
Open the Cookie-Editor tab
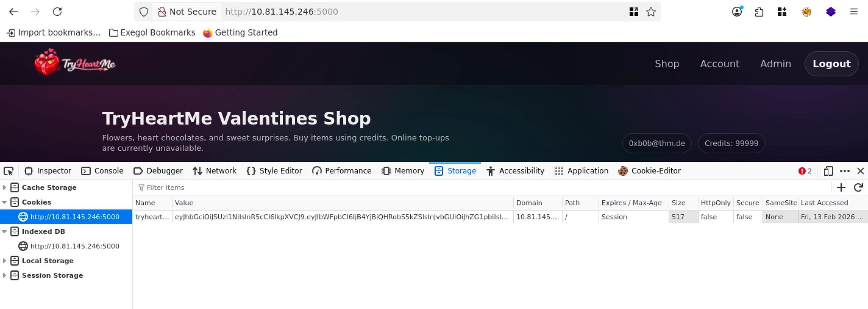[x=649, y=171]
